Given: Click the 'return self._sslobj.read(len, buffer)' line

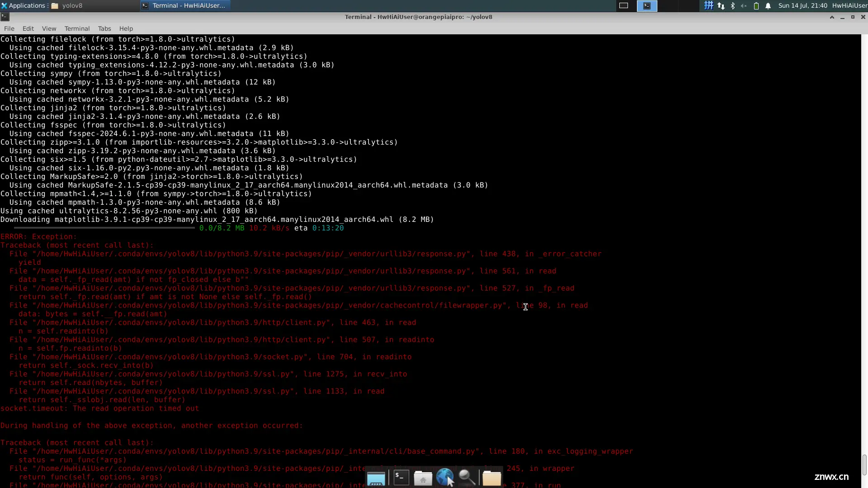Looking at the screenshot, I should 102,400.
